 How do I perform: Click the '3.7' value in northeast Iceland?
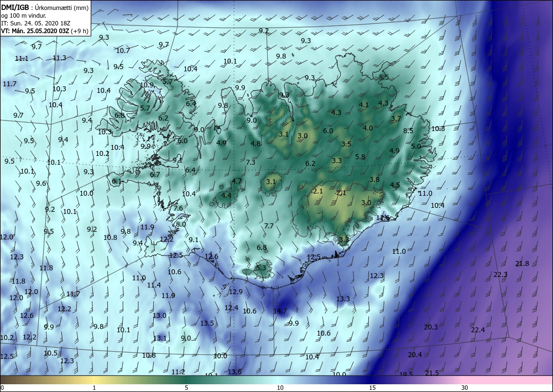point(396,119)
